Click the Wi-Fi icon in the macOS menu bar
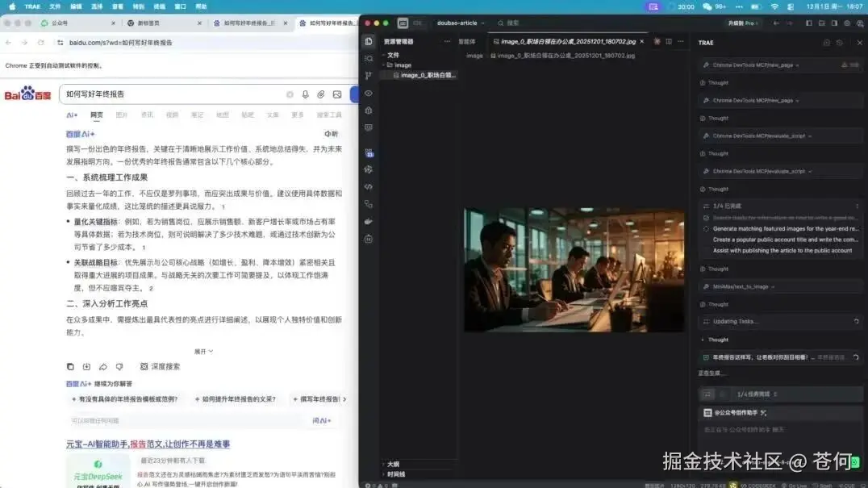868x488 pixels. (x=774, y=6)
